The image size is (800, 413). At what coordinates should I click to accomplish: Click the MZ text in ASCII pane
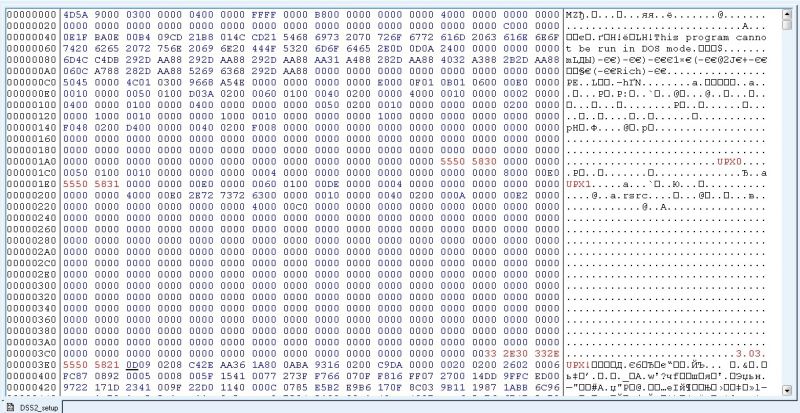click(x=572, y=15)
